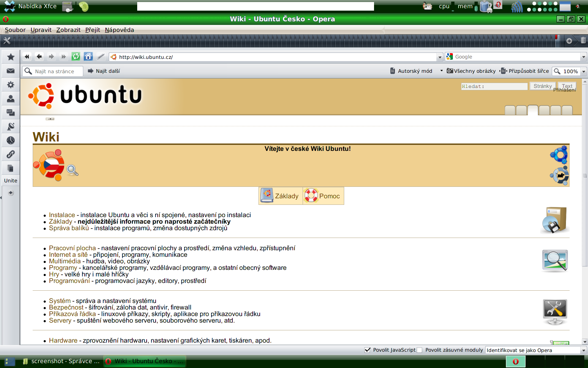Click the Fast Forward button
Screen dimensions: 588x368
[x=64, y=57]
